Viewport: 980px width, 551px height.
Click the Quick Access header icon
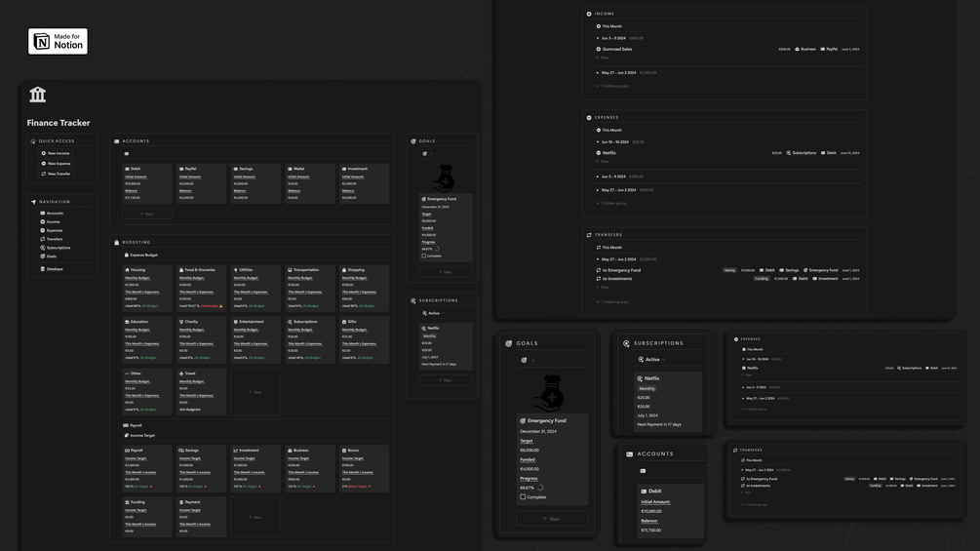click(33, 141)
